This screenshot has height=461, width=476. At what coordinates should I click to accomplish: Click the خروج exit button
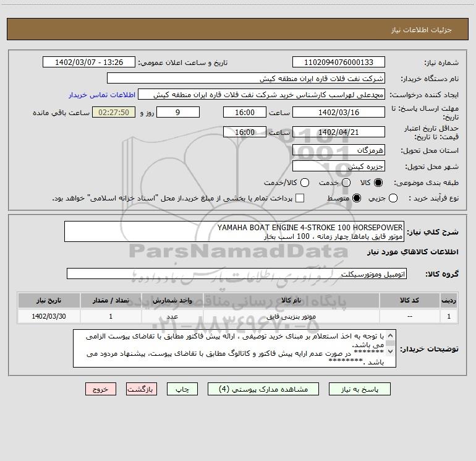click(x=101, y=389)
